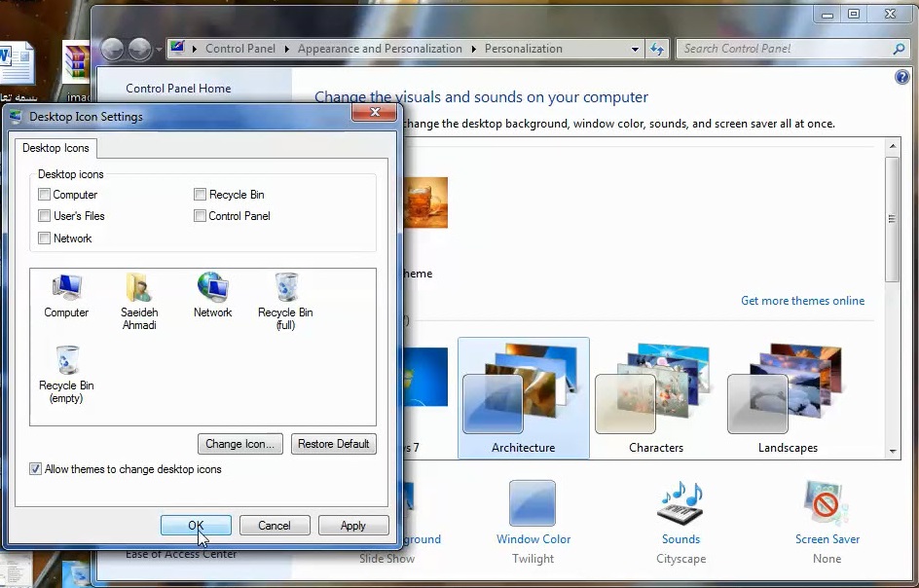Viewport: 919px width, 588px height.
Task: Select the Recycle Bin (full) icon
Action: (286, 287)
